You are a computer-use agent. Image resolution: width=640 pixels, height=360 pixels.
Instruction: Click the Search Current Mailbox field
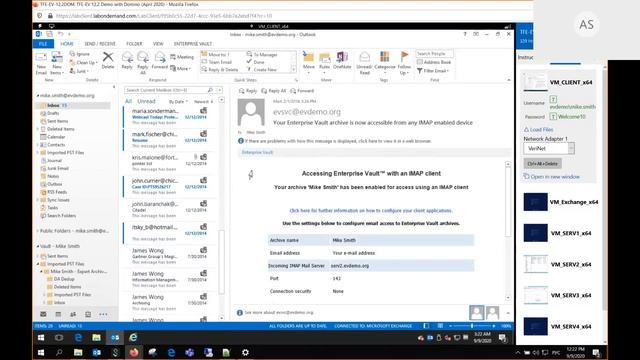pos(169,90)
